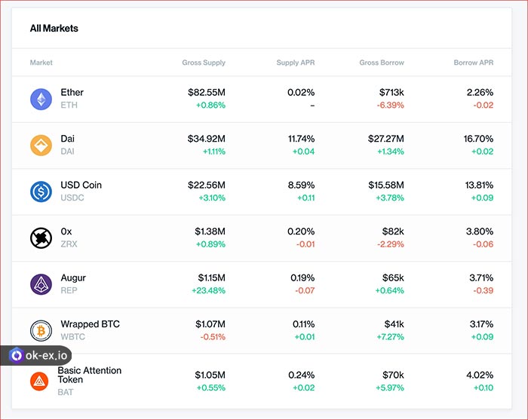Image resolution: width=528 pixels, height=420 pixels.
Task: Sort by Borrow APR column header
Action: (x=474, y=63)
